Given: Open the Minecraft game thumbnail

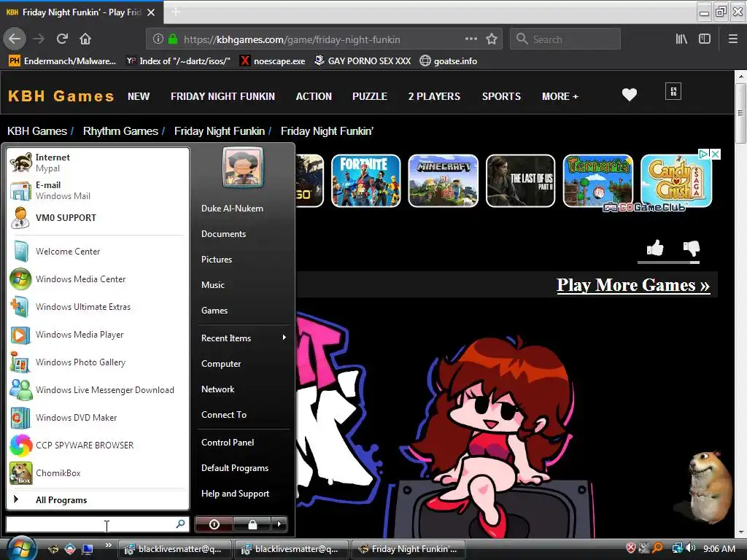Looking at the screenshot, I should pos(443,181).
